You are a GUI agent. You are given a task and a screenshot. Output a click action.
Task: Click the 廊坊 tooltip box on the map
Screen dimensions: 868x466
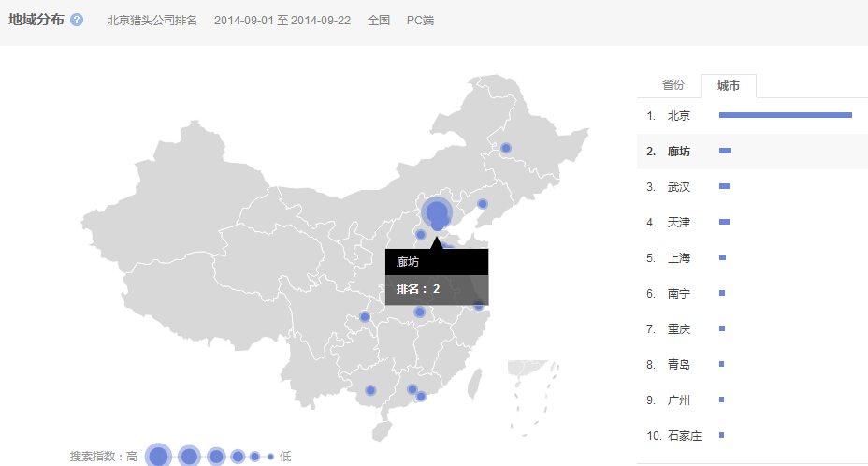pyautogui.click(x=437, y=276)
